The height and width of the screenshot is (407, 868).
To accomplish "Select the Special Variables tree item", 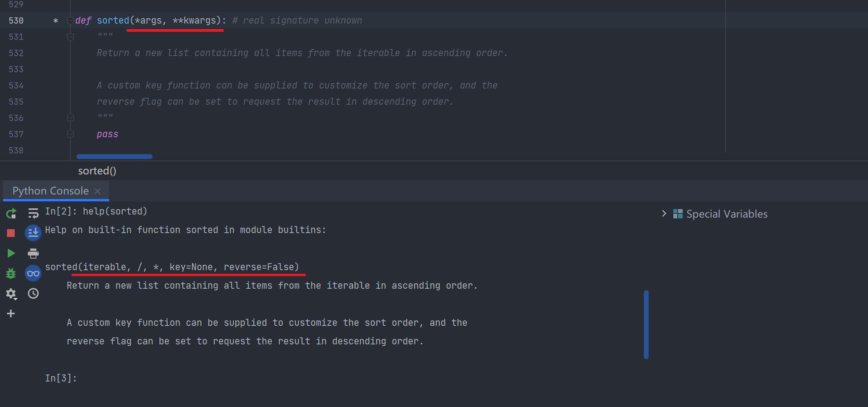I will 726,214.
